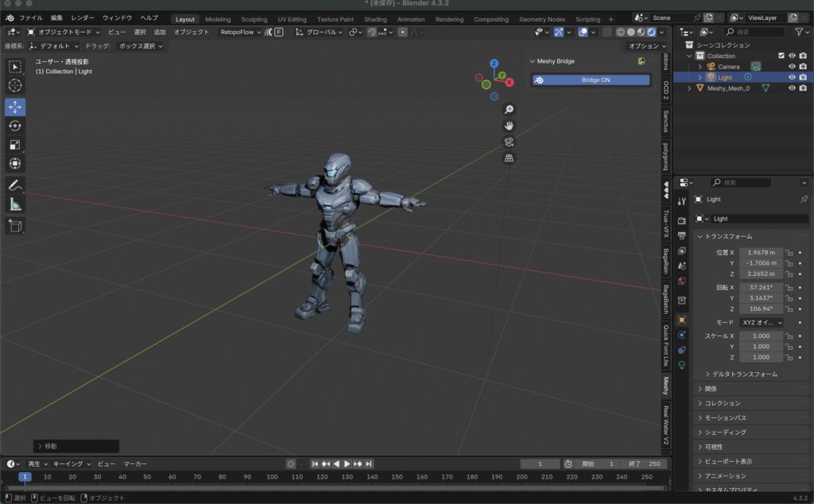Open the Render properties tab icon

coord(681,220)
